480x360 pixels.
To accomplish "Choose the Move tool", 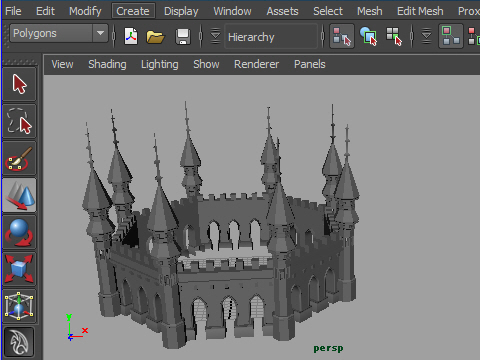I will click(x=19, y=195).
